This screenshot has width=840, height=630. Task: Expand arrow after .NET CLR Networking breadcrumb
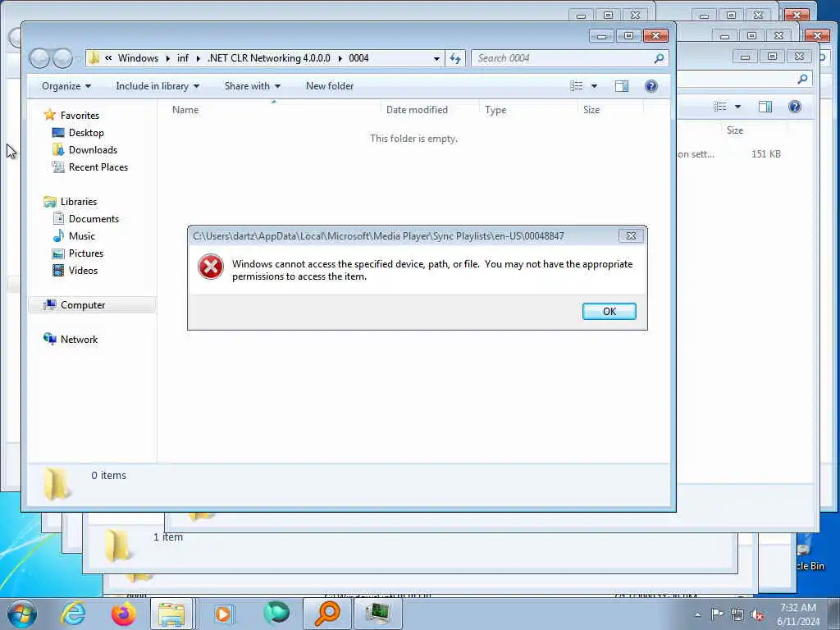click(x=340, y=58)
